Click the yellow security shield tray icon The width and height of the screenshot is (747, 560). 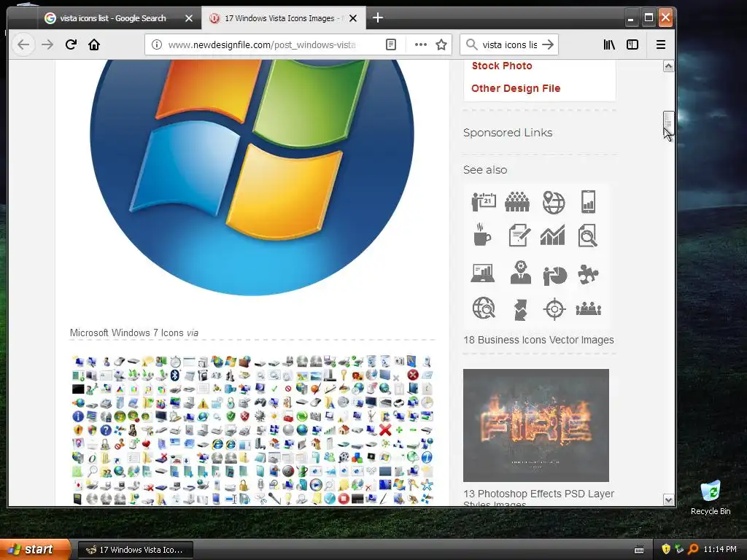666,550
